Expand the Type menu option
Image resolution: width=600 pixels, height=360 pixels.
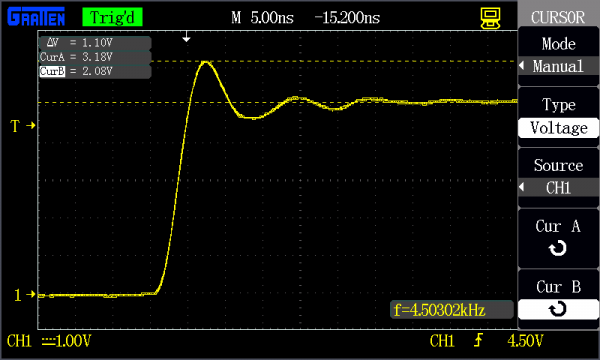558,105
